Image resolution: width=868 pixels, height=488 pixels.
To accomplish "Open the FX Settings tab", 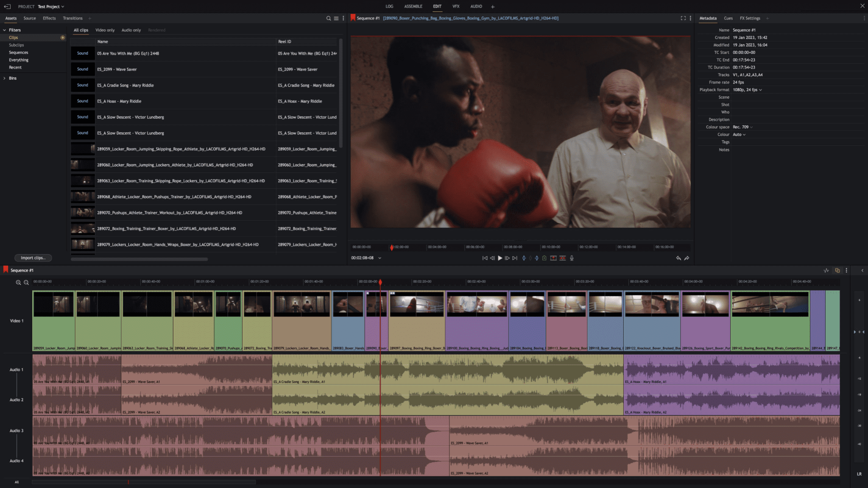I will [x=750, y=18].
